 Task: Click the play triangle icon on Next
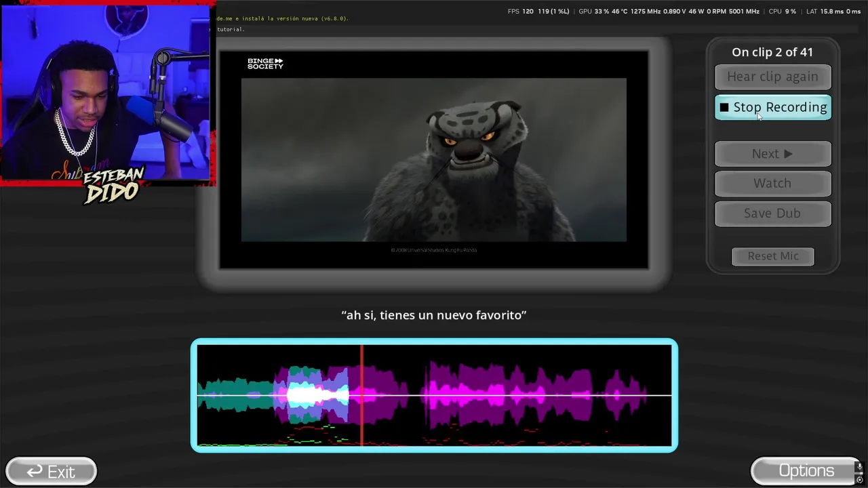788,154
